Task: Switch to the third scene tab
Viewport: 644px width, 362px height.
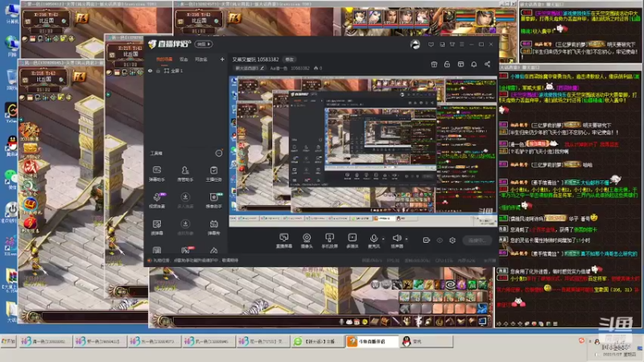Action: coord(200,60)
